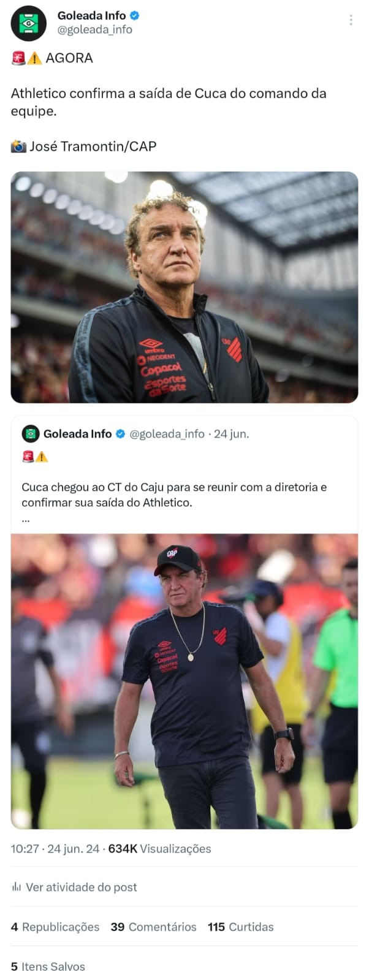Click the 10:27 · 24 jun. 24 timestamp
Image resolution: width=369 pixels, height=980 pixels.
pyautogui.click(x=55, y=849)
